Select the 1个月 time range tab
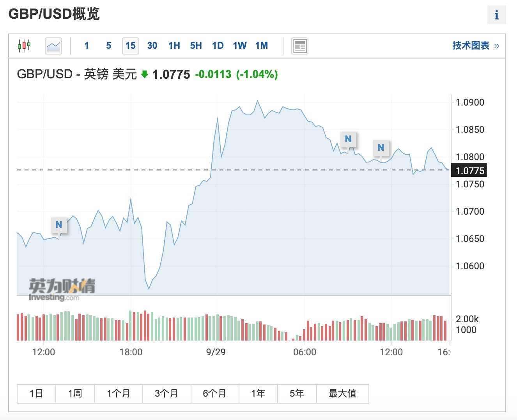Screen dimensions: 517x420 119,394
